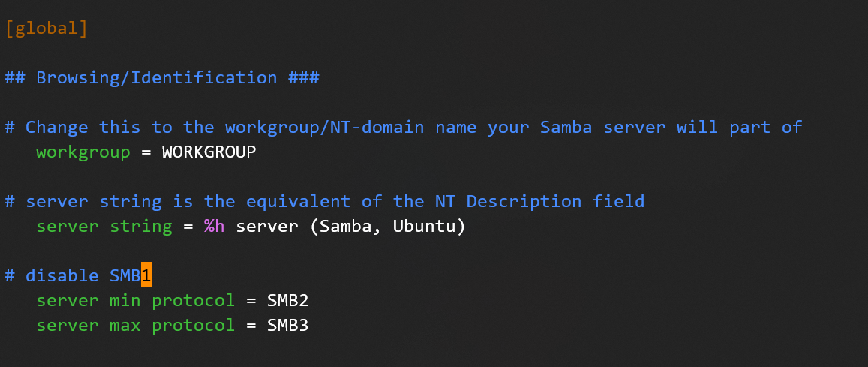Click the word 'disable' in comment
Viewport: 868px width, 367px height.
62,275
